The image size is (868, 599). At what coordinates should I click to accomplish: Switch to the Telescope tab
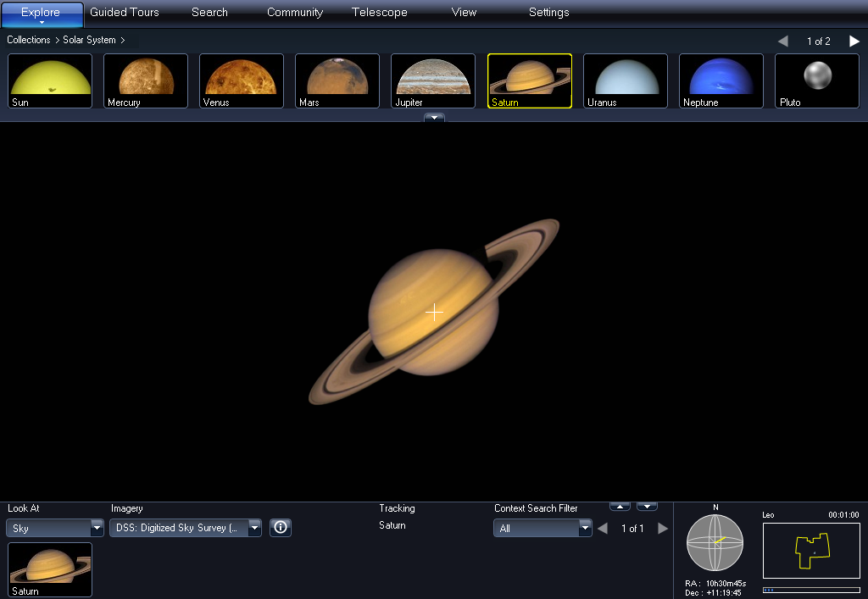tap(379, 13)
